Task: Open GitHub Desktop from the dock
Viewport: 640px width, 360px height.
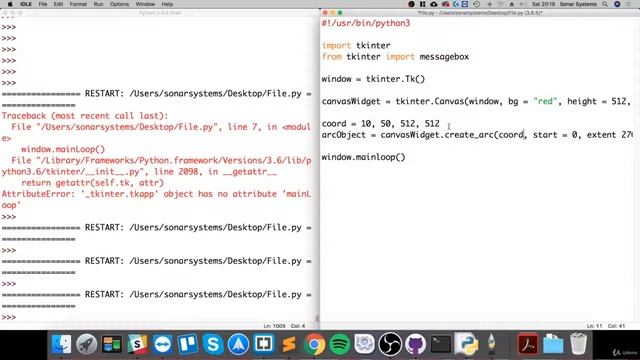Action: coord(416,344)
